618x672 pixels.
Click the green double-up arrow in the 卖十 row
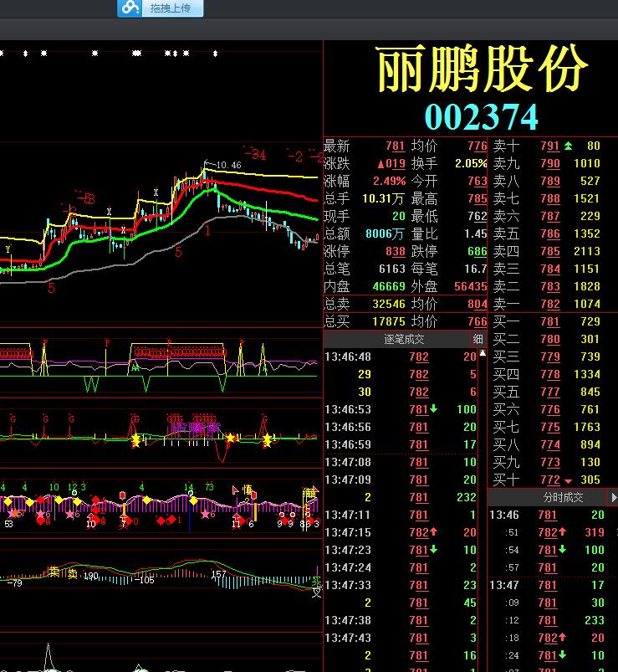click(568, 146)
